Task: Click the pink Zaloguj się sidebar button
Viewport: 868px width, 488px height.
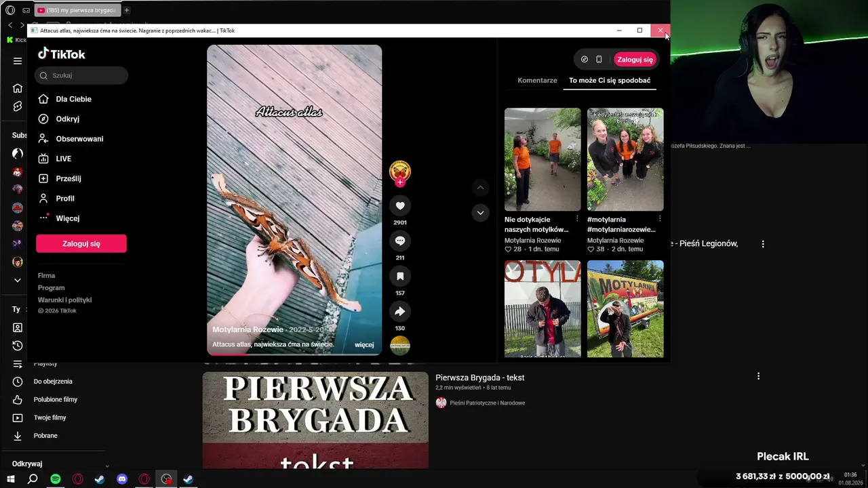Action: coord(81,243)
